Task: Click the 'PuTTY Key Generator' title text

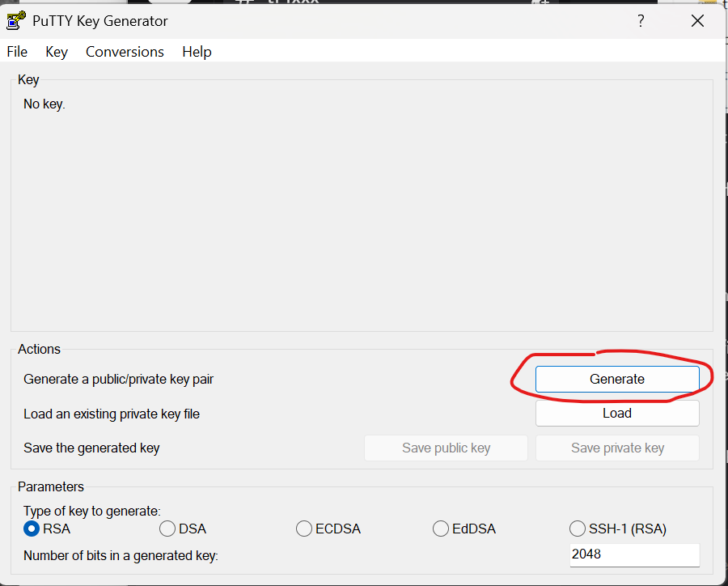Action: pos(100,21)
